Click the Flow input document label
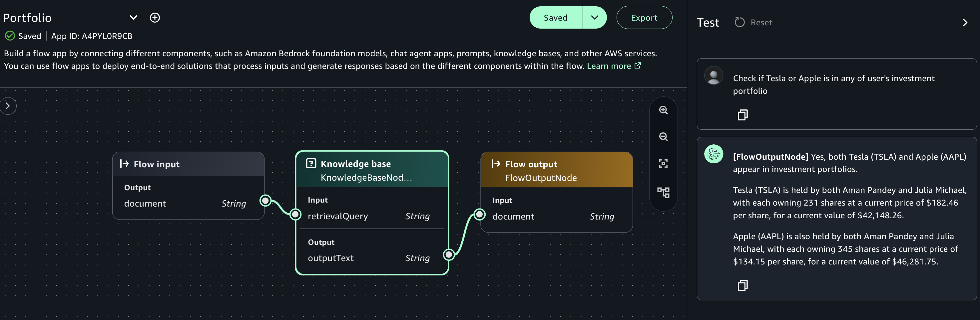This screenshot has height=320, width=980. click(145, 204)
